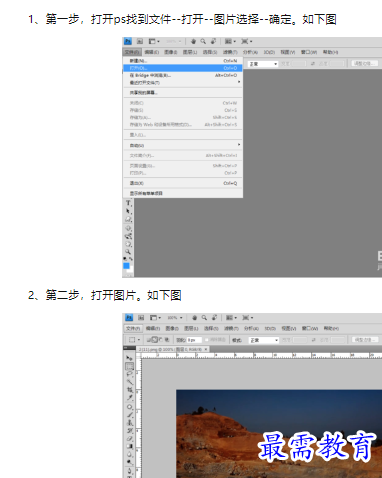Select 3D Rotate tool in step 1 toolbox
Screen dimensions: 382x478
(x=128, y=228)
